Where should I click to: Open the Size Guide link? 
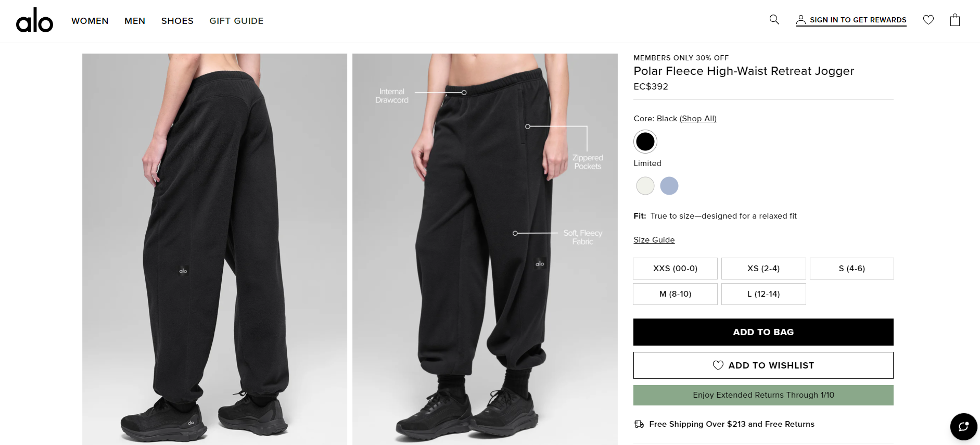point(654,240)
